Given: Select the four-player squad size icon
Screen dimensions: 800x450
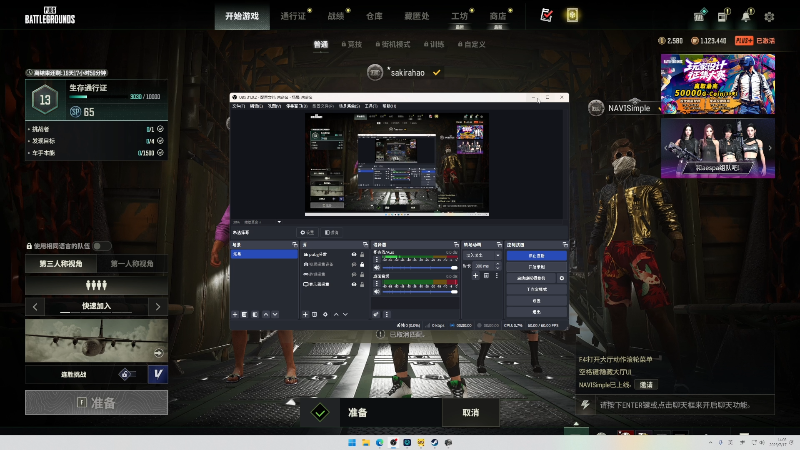Looking at the screenshot, I should click(96, 285).
